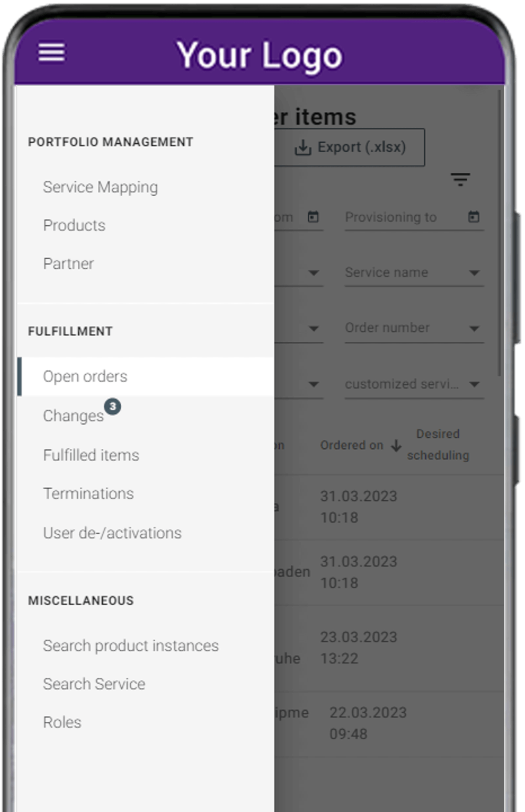This screenshot has width=525, height=812.
Task: Navigate to Fulfilled items
Action: pos(91,455)
